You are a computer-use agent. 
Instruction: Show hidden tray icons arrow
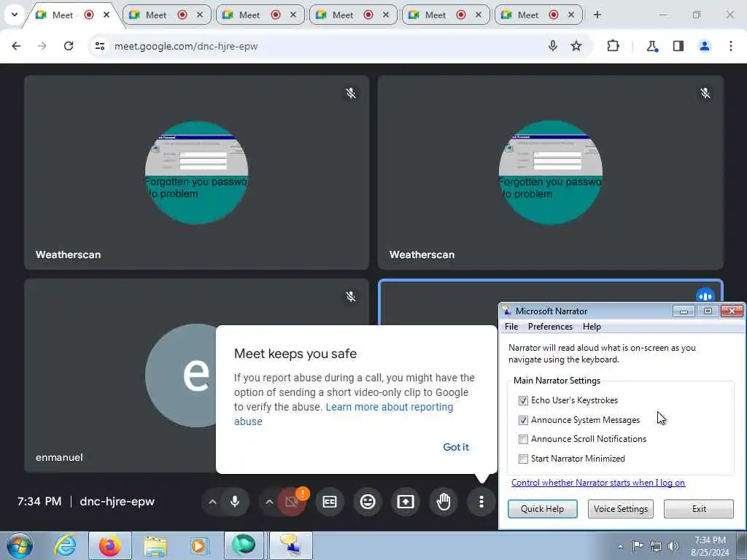[x=620, y=546]
